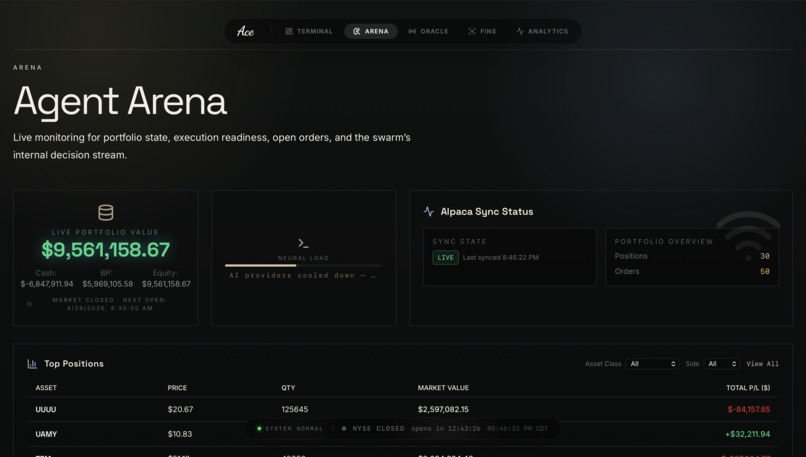This screenshot has height=457, width=806.
Task: Open the Terminal tab
Action: point(309,31)
